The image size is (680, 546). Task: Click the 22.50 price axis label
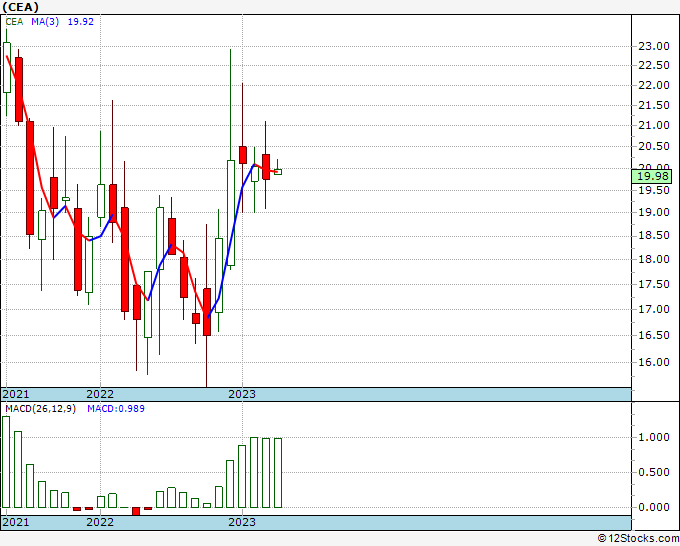tap(654, 65)
